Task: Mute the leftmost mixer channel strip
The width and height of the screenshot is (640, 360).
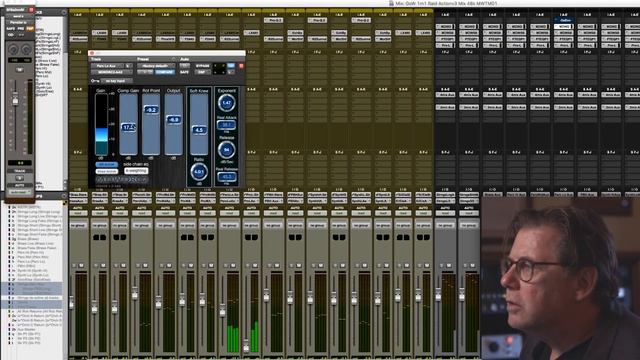Action: coord(81,266)
